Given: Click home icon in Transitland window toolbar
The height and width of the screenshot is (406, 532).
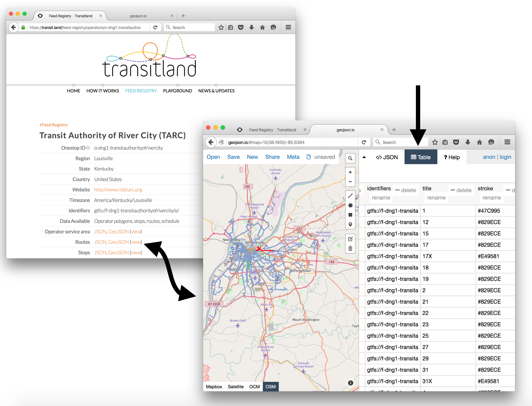Looking at the screenshot, I should point(262,27).
